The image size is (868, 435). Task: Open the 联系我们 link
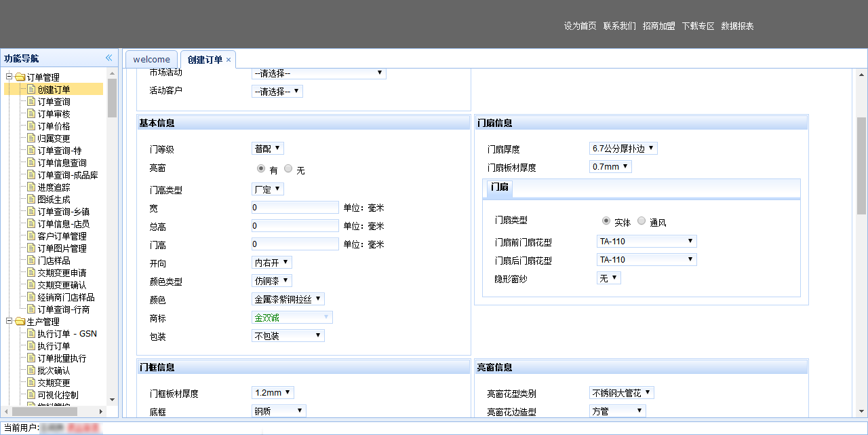619,26
